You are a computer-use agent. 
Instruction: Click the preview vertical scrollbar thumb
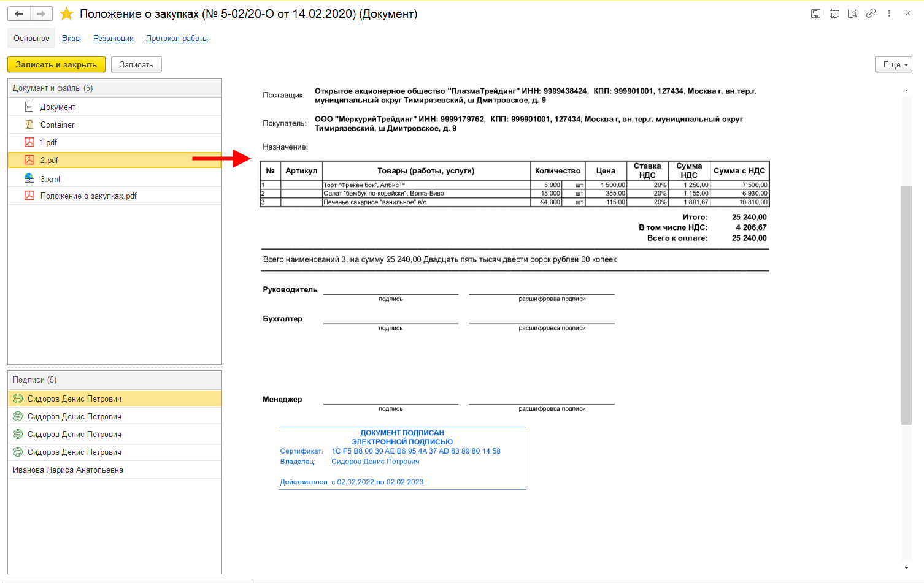click(x=906, y=305)
